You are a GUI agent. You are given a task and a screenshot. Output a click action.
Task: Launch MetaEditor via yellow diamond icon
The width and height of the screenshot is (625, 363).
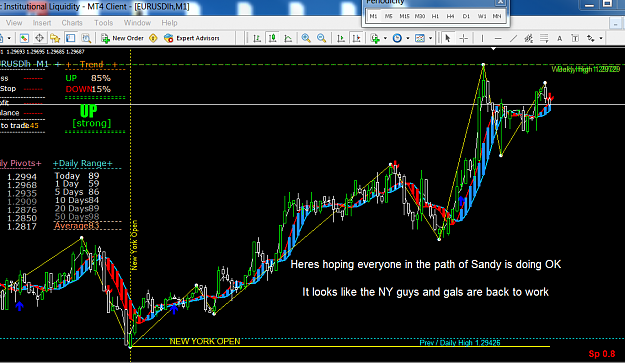(153, 38)
